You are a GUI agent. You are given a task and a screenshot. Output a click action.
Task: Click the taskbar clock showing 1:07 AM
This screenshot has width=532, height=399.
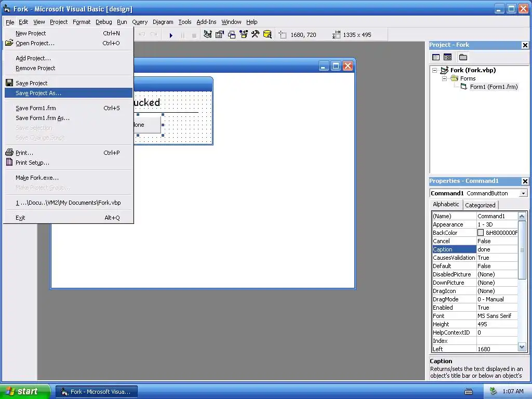513,391
